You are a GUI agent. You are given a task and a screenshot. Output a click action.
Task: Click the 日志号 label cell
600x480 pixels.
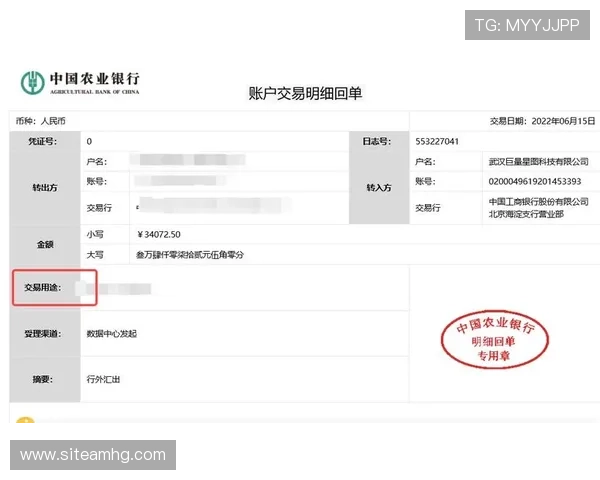[379, 142]
